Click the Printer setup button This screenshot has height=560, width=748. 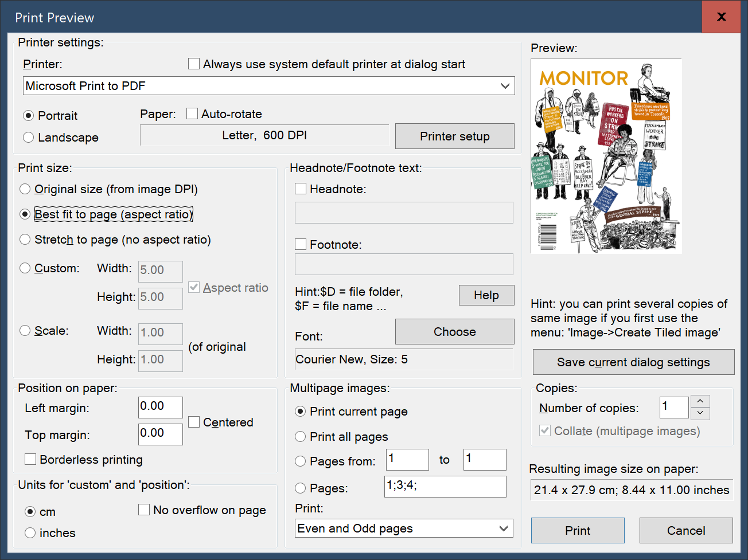(454, 136)
